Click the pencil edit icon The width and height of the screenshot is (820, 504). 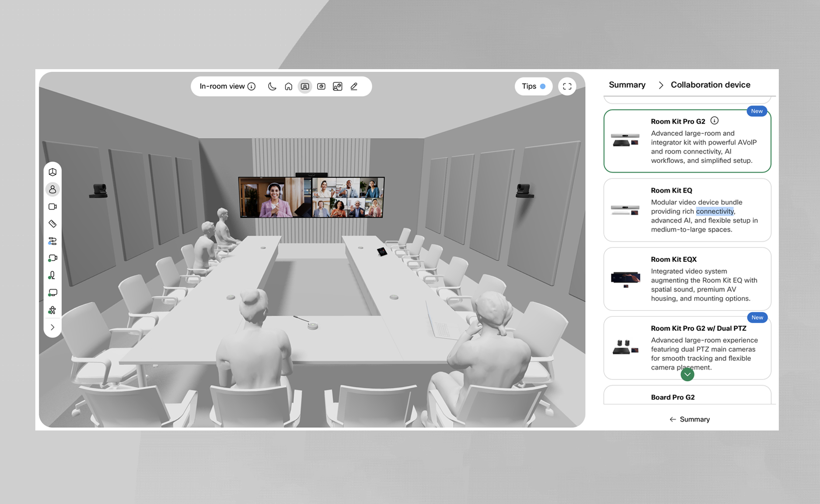(354, 87)
